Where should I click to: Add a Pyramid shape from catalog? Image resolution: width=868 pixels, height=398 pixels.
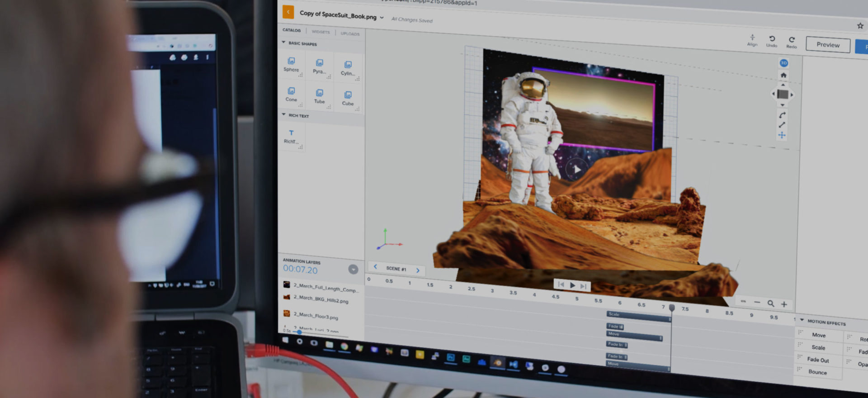coord(319,66)
